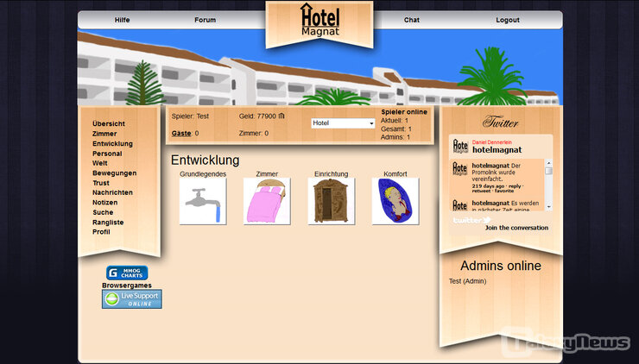Open Forum in the top navigation
Screen dimensions: 639x364
pyautogui.click(x=205, y=20)
